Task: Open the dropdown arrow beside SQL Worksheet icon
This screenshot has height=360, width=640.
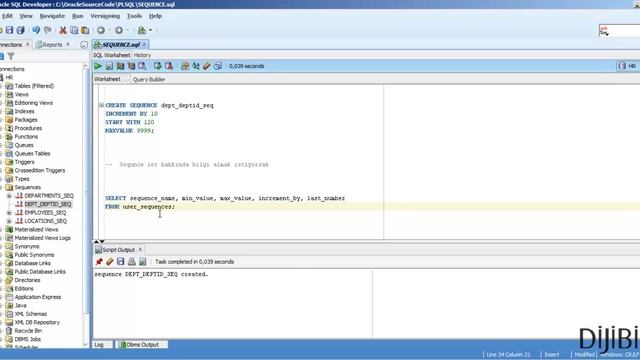Action: click(x=150, y=30)
